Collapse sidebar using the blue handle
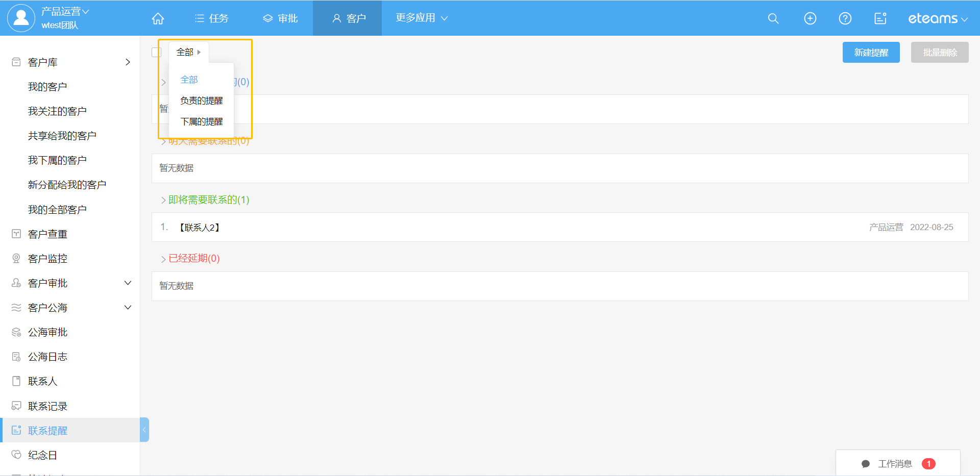The width and height of the screenshot is (980, 476). pyautogui.click(x=144, y=430)
